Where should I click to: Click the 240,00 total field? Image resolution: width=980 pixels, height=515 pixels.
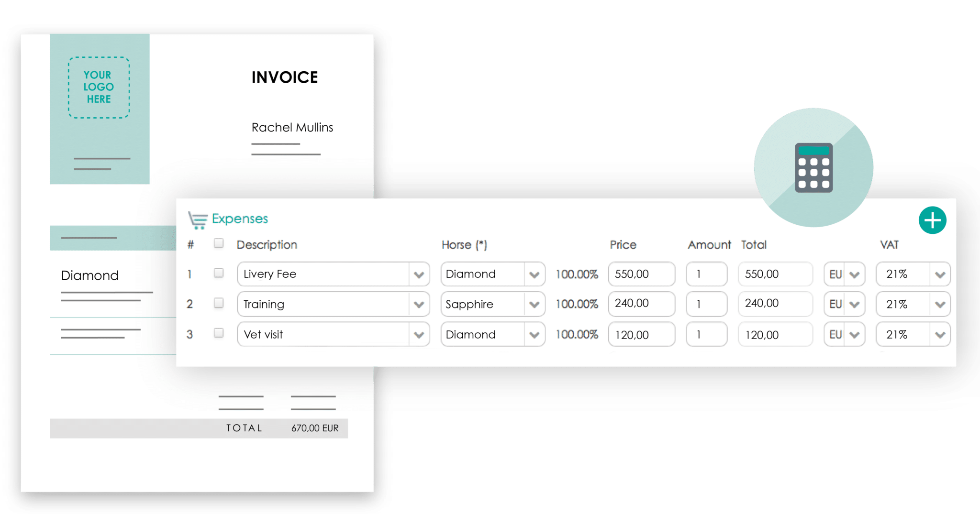pos(775,304)
